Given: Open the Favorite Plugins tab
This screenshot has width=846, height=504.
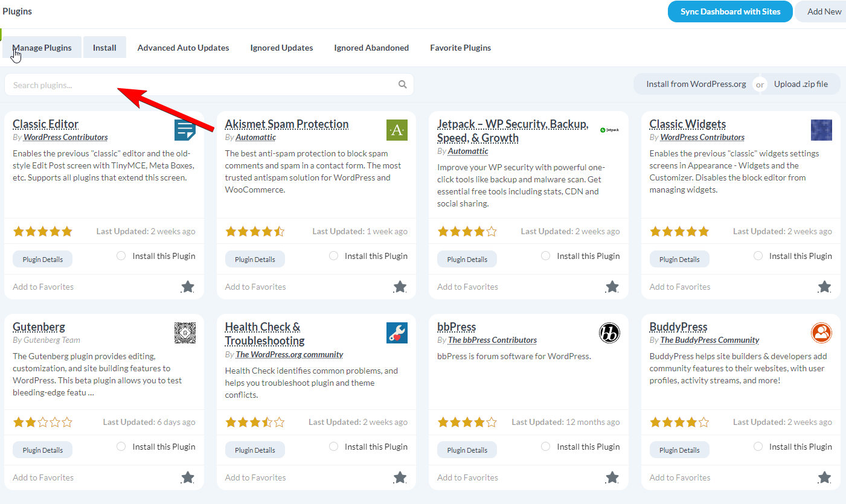Looking at the screenshot, I should (x=460, y=47).
